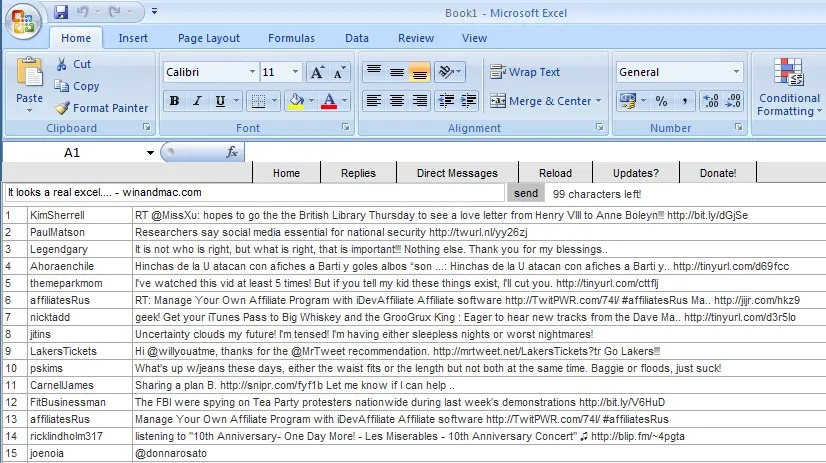Click the Paste clipboard icon

pyautogui.click(x=30, y=72)
